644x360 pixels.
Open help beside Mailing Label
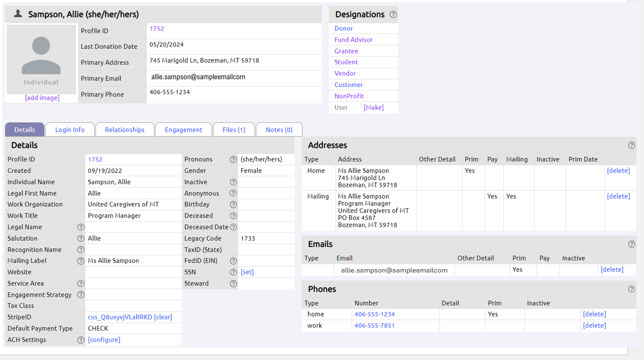(81, 261)
